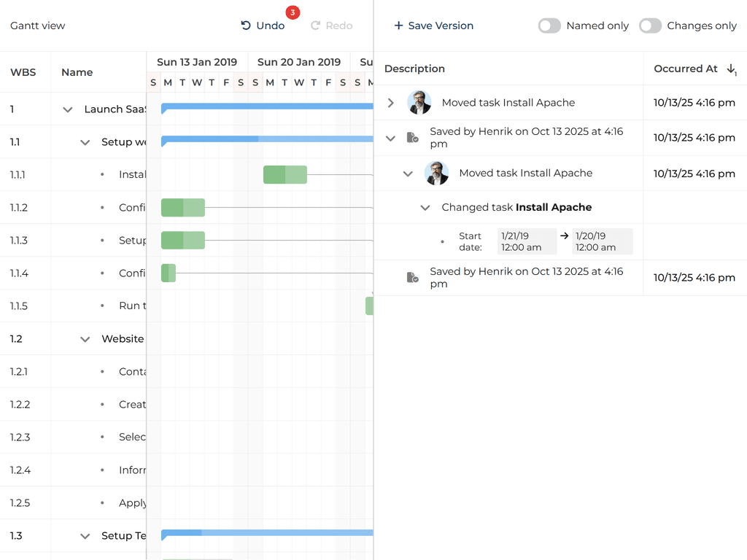Click the Name column header

77,72
